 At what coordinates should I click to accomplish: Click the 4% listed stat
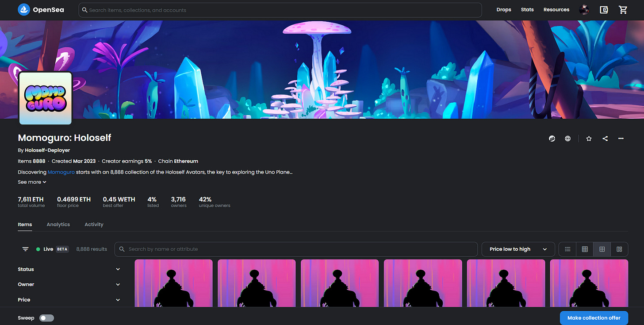click(x=153, y=202)
